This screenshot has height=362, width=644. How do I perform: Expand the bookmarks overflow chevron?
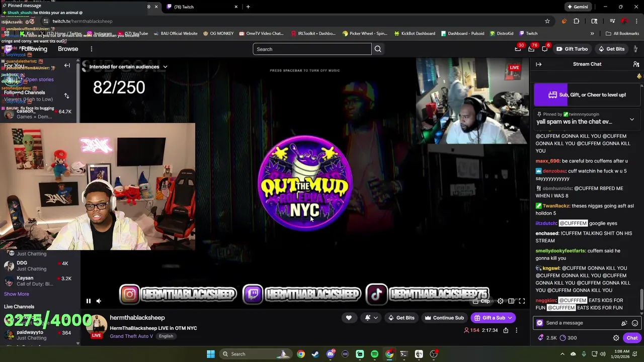pyautogui.click(x=592, y=34)
